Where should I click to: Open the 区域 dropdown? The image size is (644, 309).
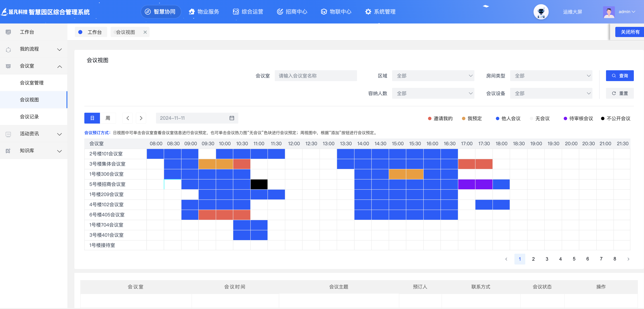click(433, 76)
